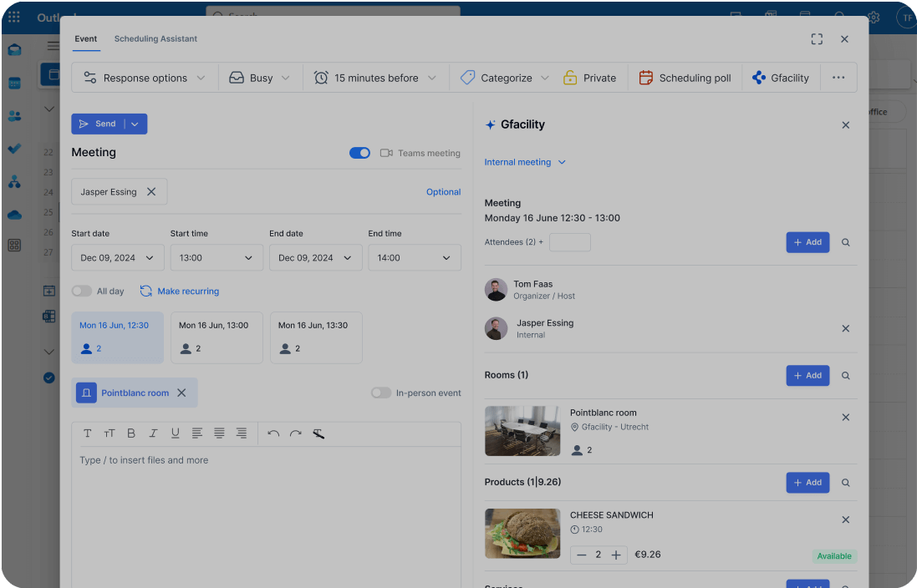Enable the All day toggle
917x588 pixels.
pyautogui.click(x=81, y=291)
